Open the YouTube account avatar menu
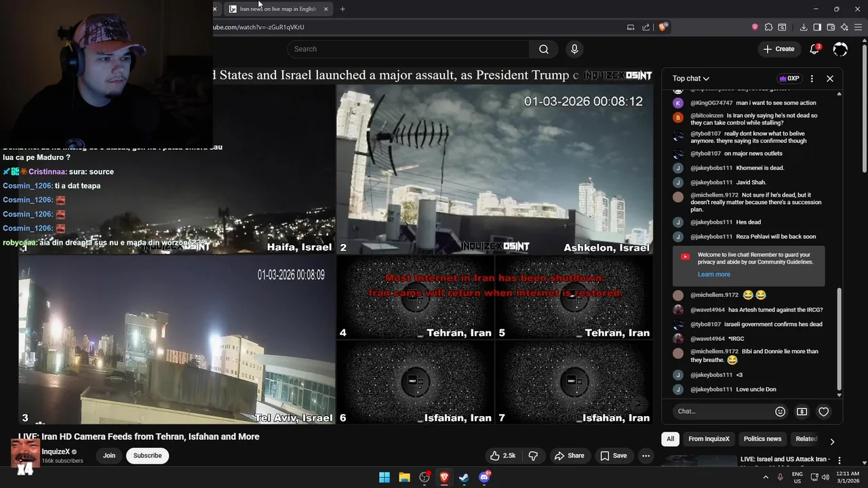 (x=840, y=49)
